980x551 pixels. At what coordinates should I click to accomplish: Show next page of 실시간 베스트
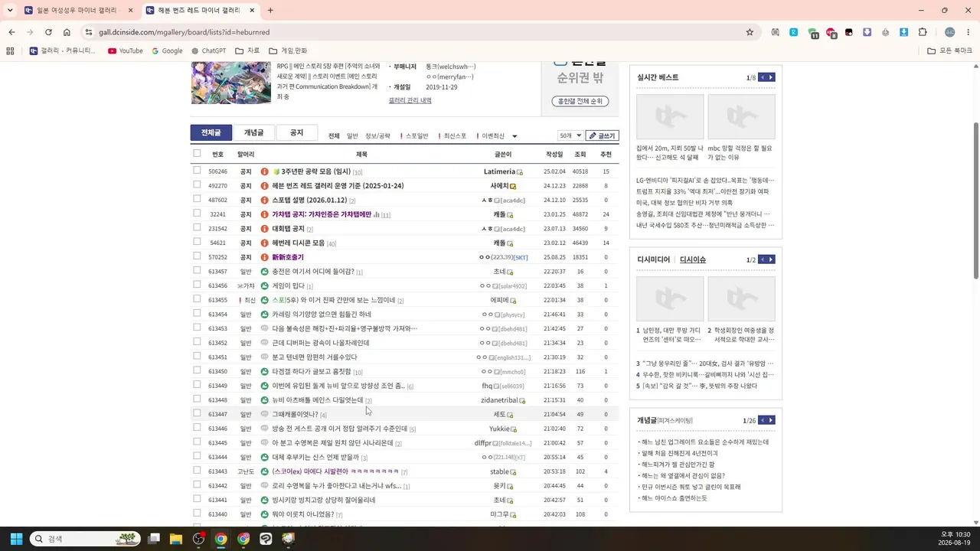[x=771, y=77]
